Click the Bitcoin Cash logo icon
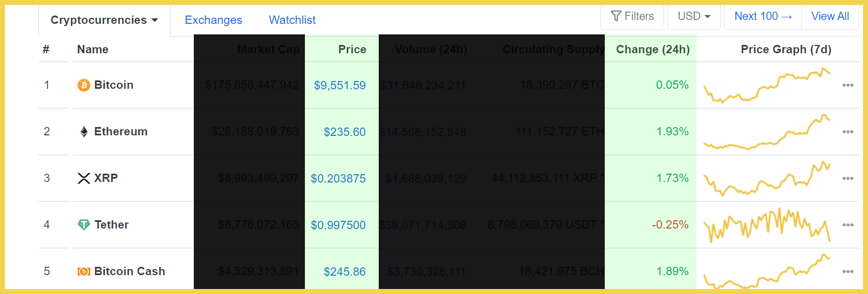 click(x=83, y=271)
